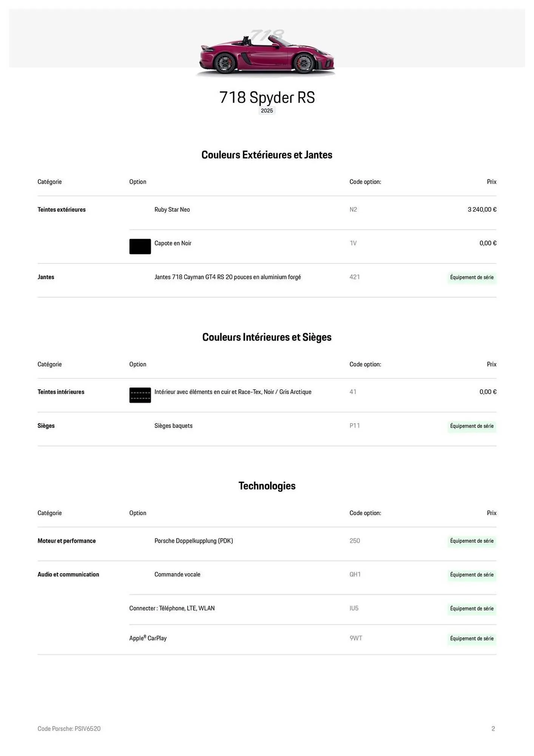Click the PDK Équipement de série badge
This screenshot has height=756, width=534.
click(x=472, y=541)
